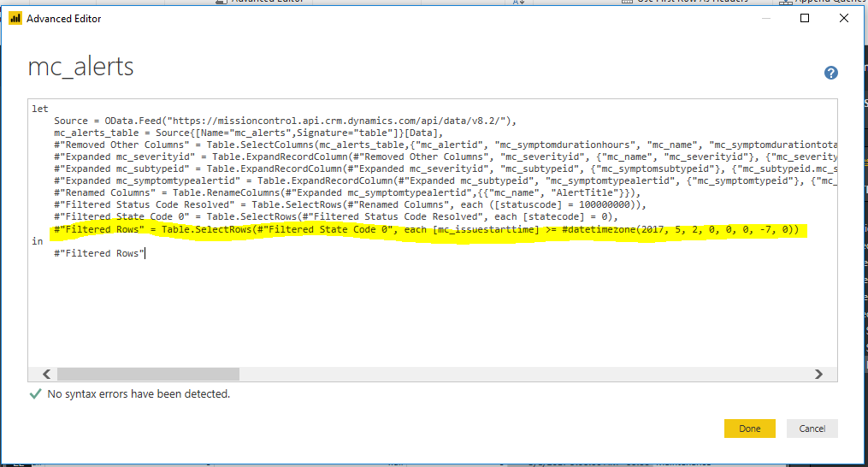
Task: Click the 'No syntax errors have been detected' message
Action: (x=139, y=394)
